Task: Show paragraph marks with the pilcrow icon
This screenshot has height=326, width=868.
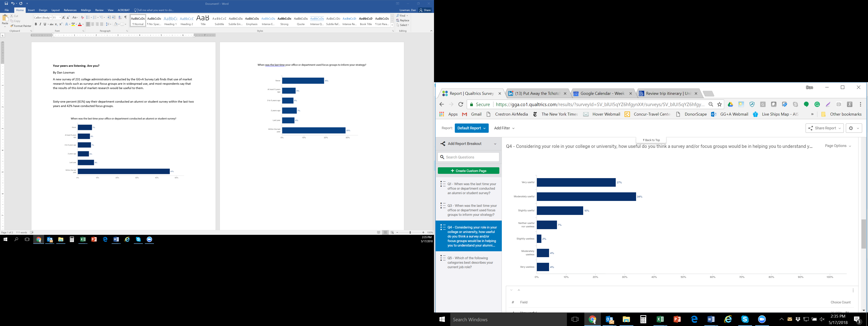Action: tap(125, 17)
